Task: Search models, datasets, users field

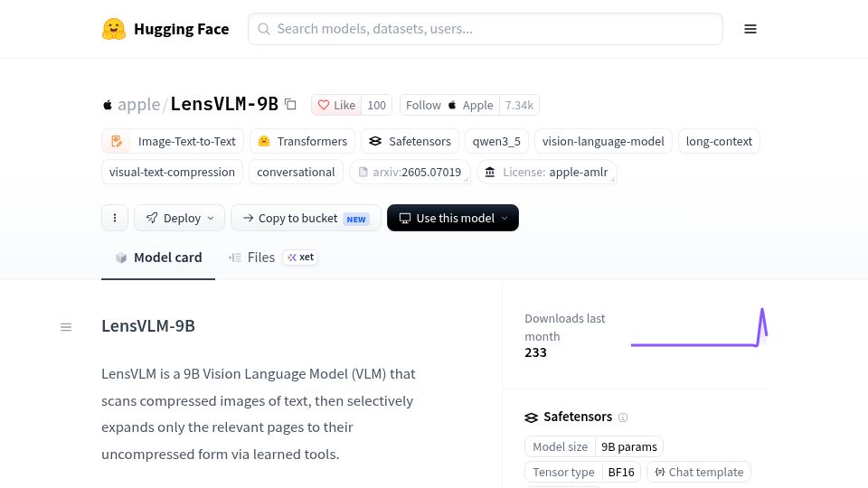Action: (x=485, y=29)
